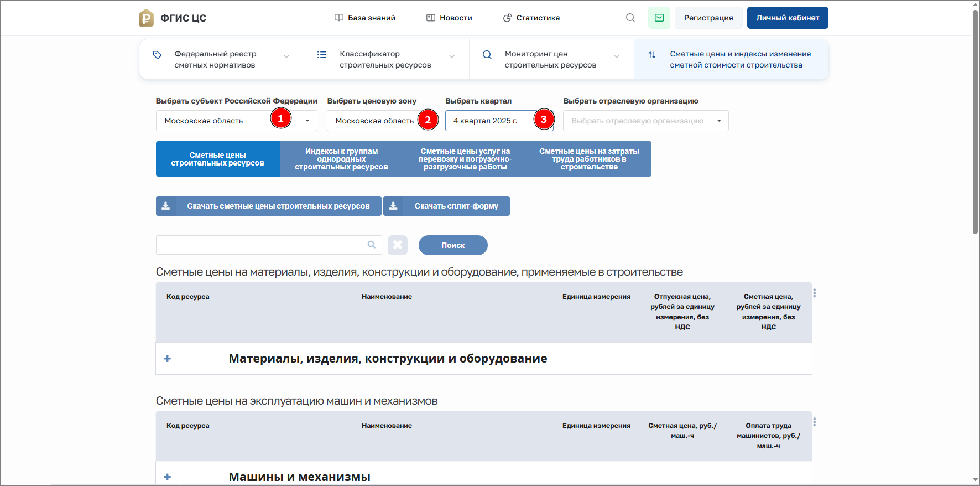Click the chart icon next to Статистика
Screen dimensions: 980x486
[x=507, y=18]
